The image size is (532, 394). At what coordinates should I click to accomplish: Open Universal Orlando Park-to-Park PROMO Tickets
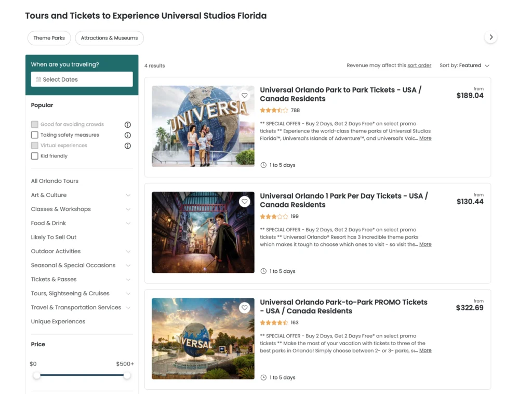pos(344,307)
